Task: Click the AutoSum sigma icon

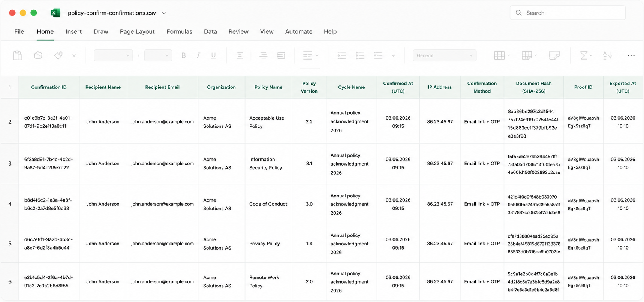Action: pyautogui.click(x=584, y=55)
